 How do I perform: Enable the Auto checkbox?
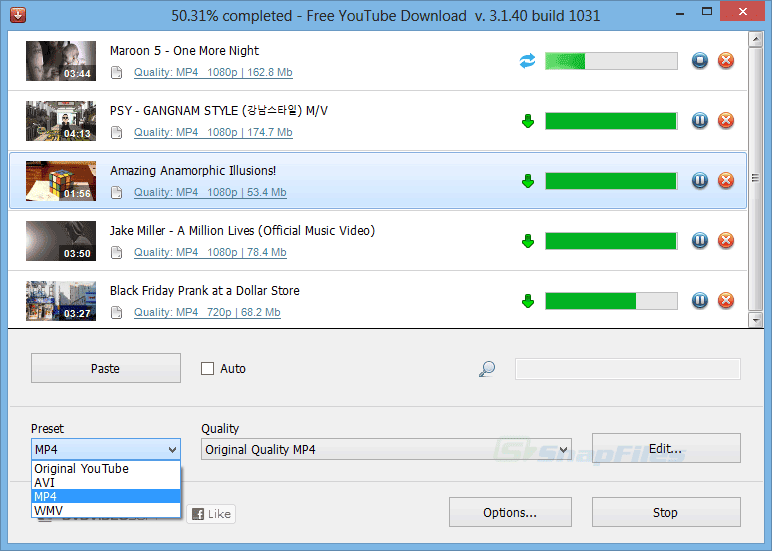click(x=207, y=368)
